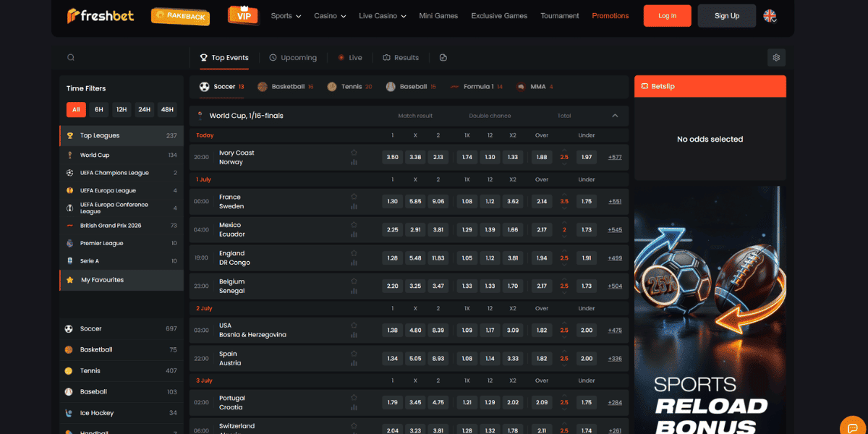Switch to the Upcoming tab
This screenshot has height=434, width=868.
(293, 58)
